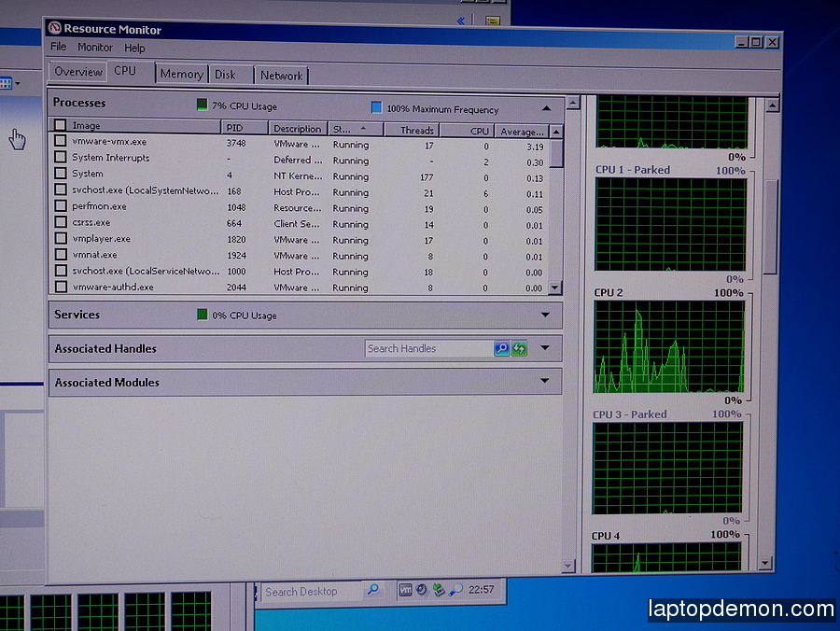Image resolution: width=840 pixels, height=631 pixels.
Task: Click the 177 threads value
Action: (x=427, y=177)
